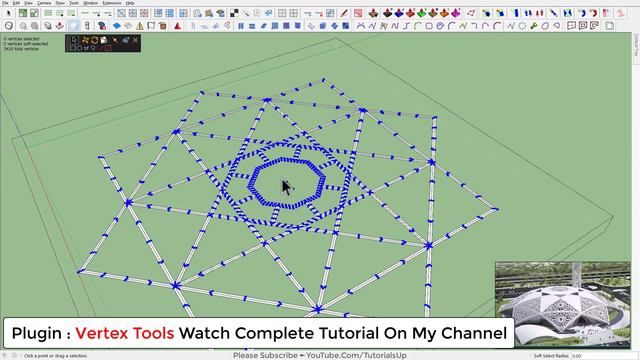The image size is (640, 360).
Task: Click the green drape surface icon
Action: point(422,13)
